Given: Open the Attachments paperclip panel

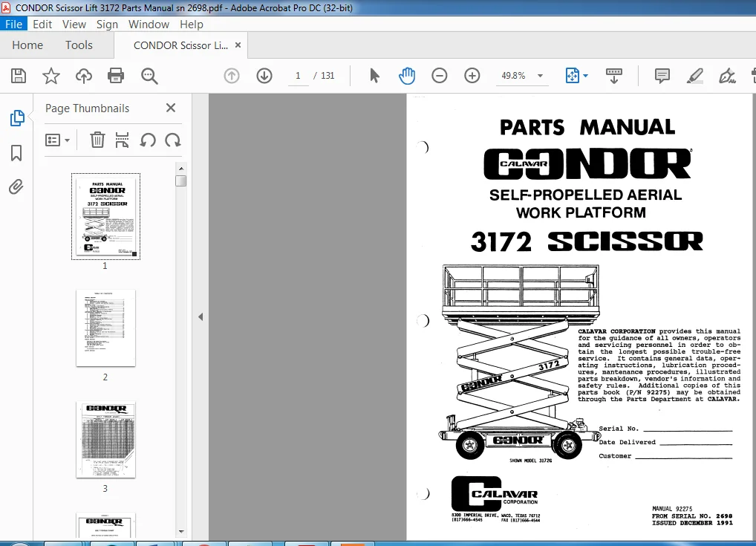Looking at the screenshot, I should [x=16, y=187].
